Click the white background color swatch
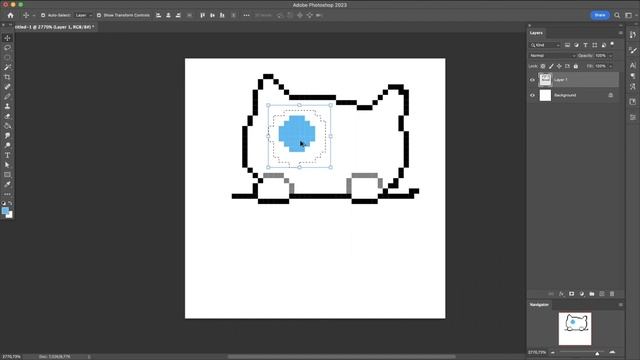The image size is (640, 360). (x=10, y=215)
